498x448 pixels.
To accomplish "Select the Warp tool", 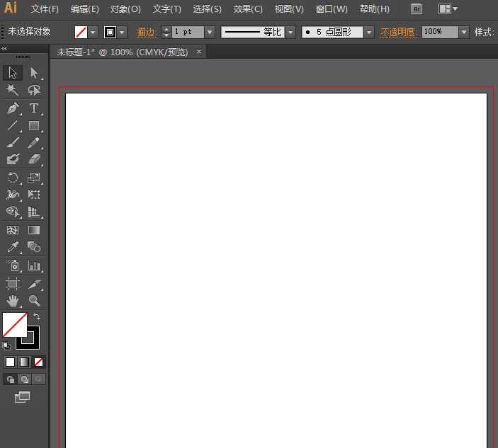I will point(13,194).
